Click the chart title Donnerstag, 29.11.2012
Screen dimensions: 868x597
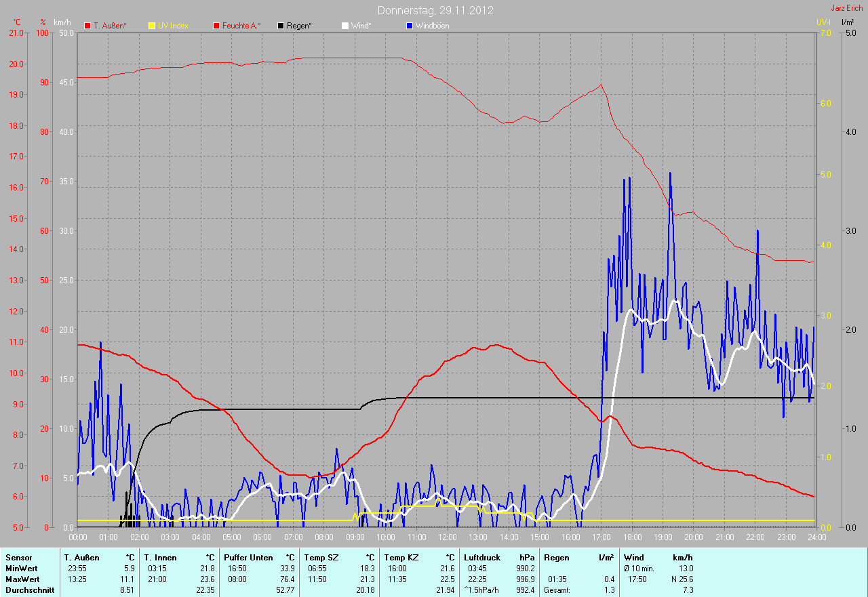pyautogui.click(x=435, y=10)
